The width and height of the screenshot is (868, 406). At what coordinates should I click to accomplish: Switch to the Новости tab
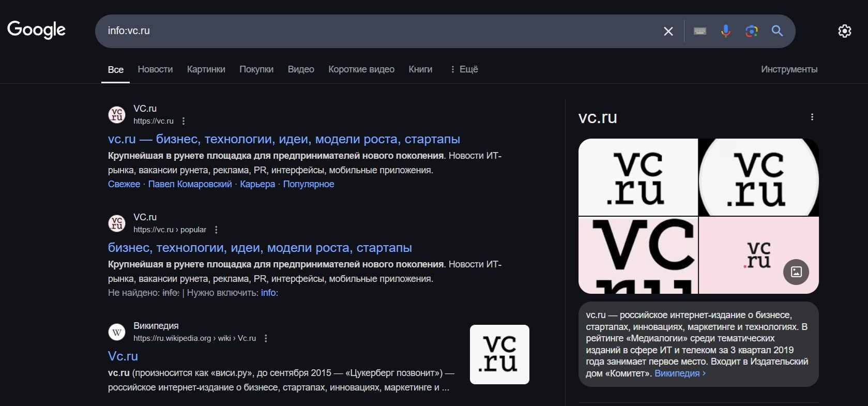tap(155, 69)
